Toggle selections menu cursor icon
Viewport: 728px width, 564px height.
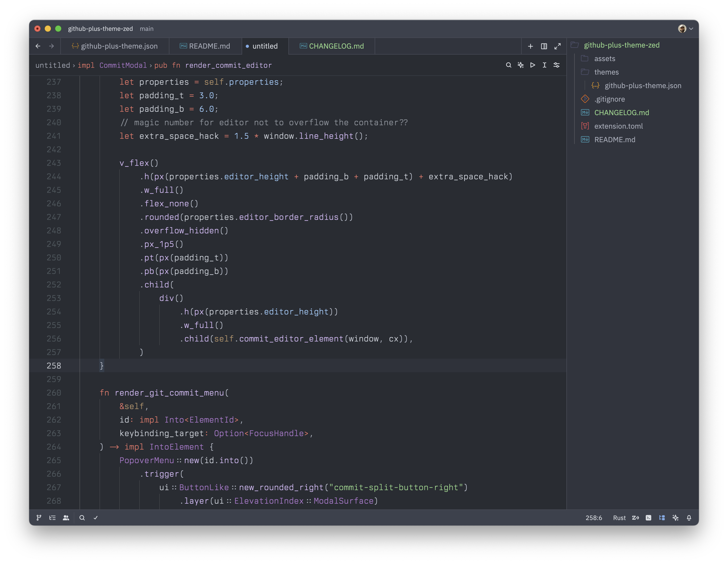(x=544, y=65)
